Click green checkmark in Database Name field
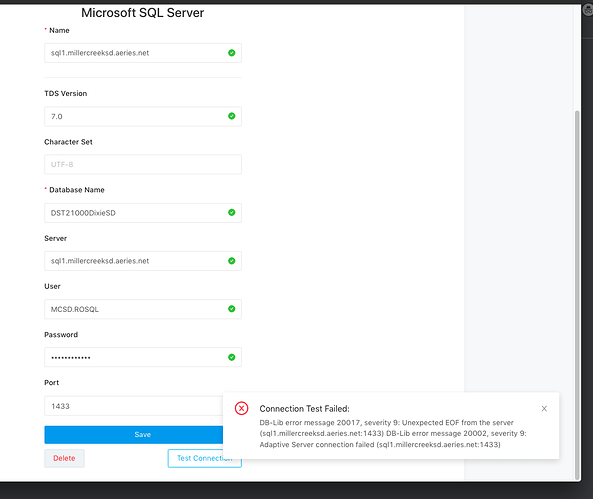 click(231, 213)
